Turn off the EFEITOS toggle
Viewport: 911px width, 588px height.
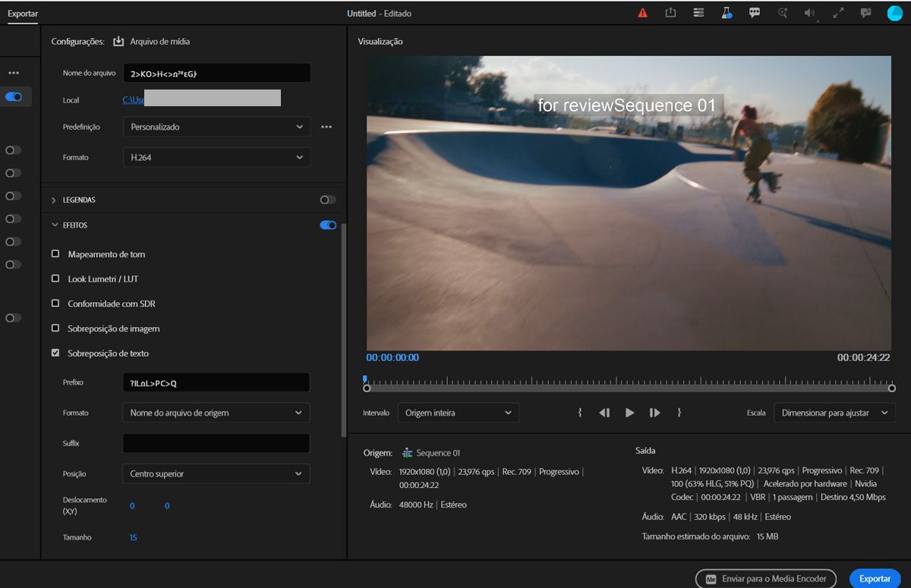(x=328, y=225)
